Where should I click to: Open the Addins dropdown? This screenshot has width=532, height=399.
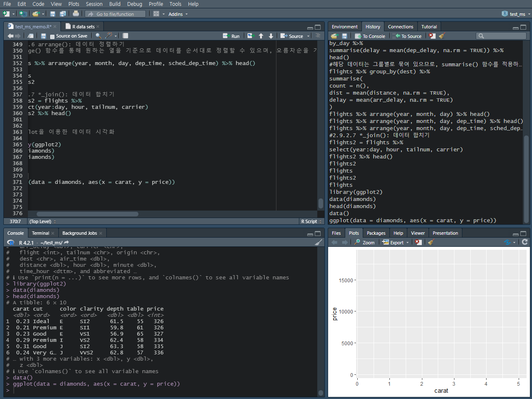coord(178,14)
